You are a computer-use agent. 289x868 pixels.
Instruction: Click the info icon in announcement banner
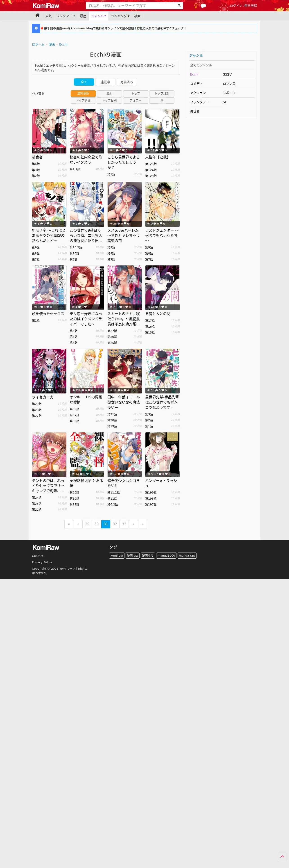pos(36,28)
